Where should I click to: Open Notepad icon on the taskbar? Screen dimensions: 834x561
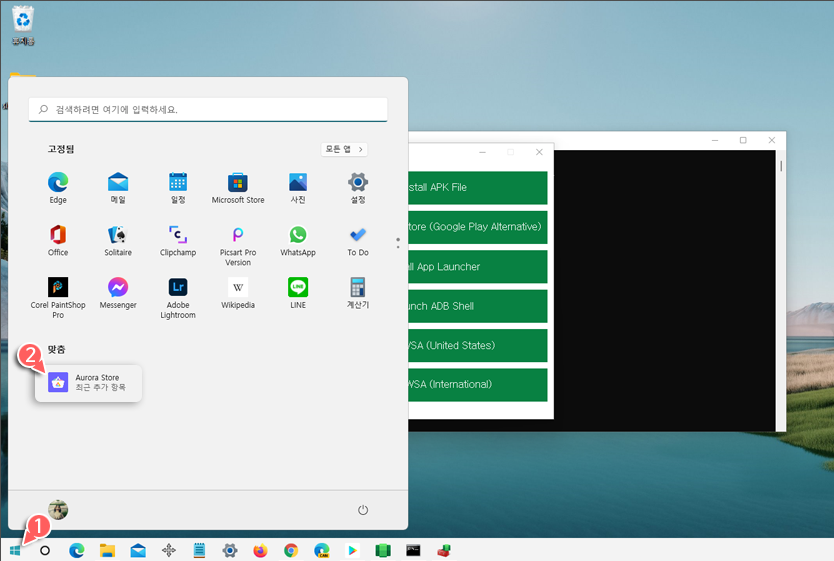point(199,550)
